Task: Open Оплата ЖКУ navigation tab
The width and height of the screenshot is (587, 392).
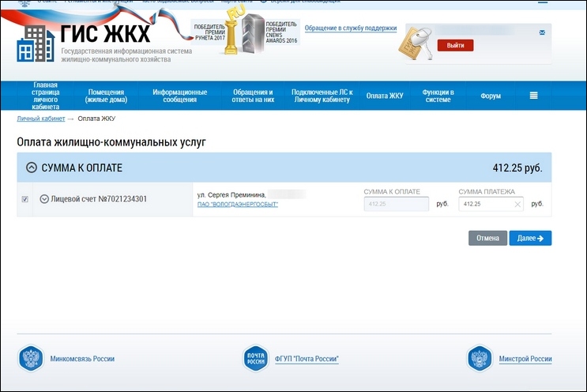Action: tap(385, 96)
